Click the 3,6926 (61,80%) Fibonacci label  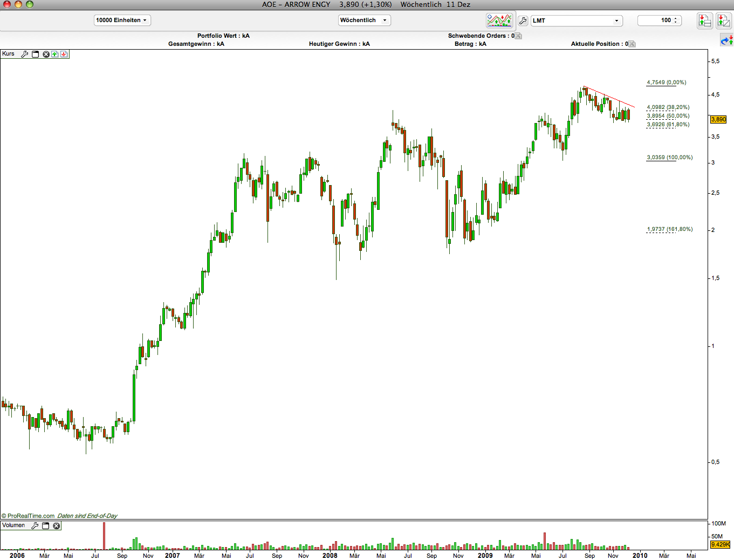[668, 125]
